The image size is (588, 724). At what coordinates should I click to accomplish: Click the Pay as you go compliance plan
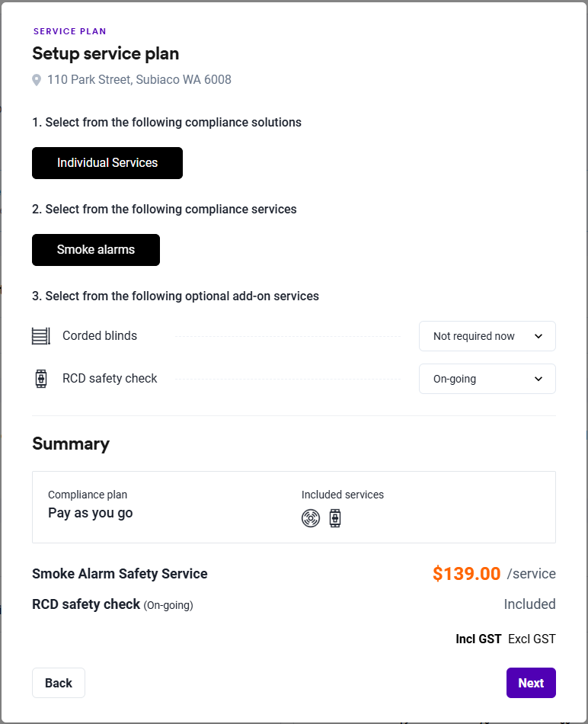click(91, 513)
